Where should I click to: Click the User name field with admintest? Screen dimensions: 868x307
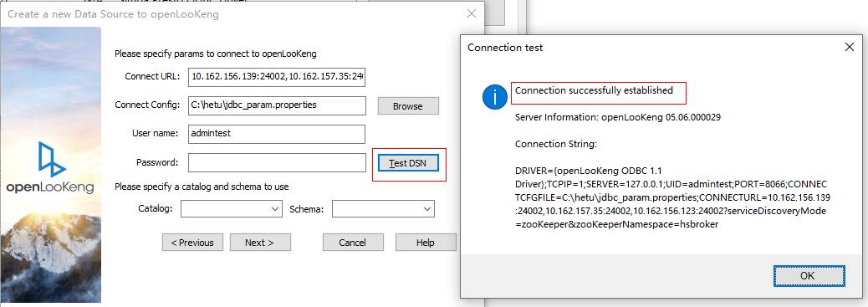277,134
